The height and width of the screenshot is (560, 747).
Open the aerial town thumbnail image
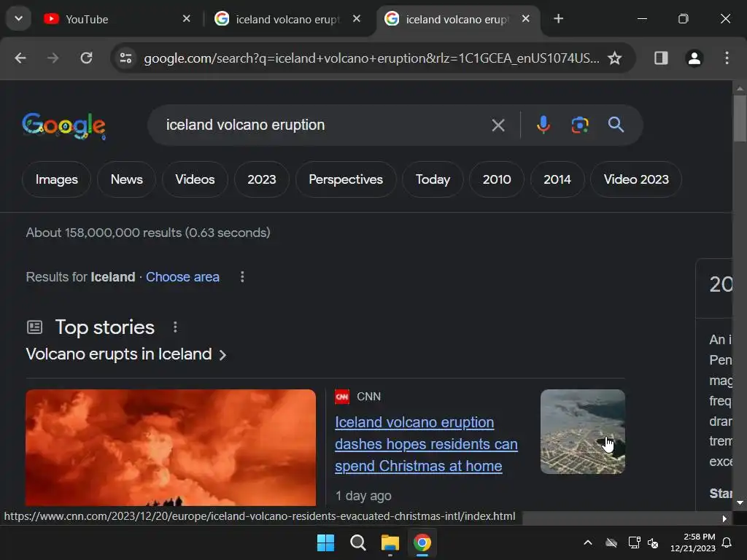[582, 432]
